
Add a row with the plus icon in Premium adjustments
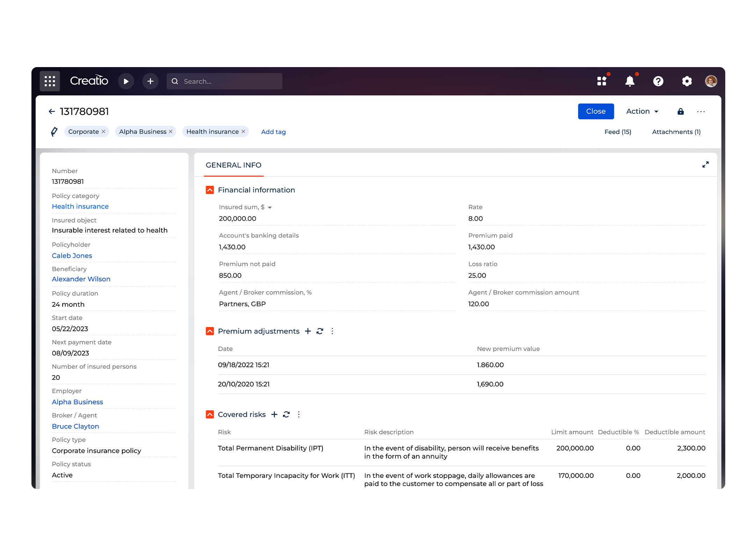pos(308,331)
